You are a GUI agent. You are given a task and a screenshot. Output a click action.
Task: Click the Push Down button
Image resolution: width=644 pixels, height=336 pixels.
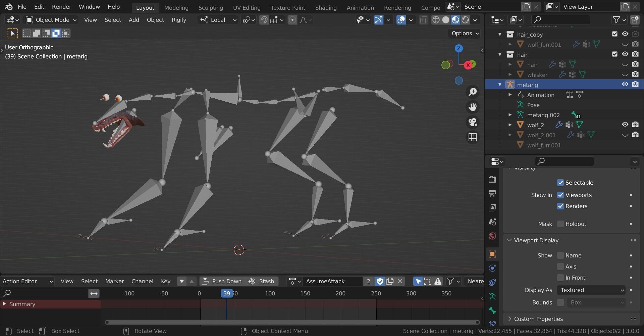[222, 281]
